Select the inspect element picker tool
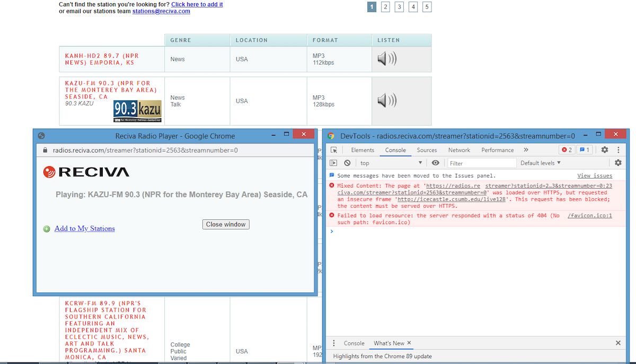The image size is (636, 364). tap(333, 150)
